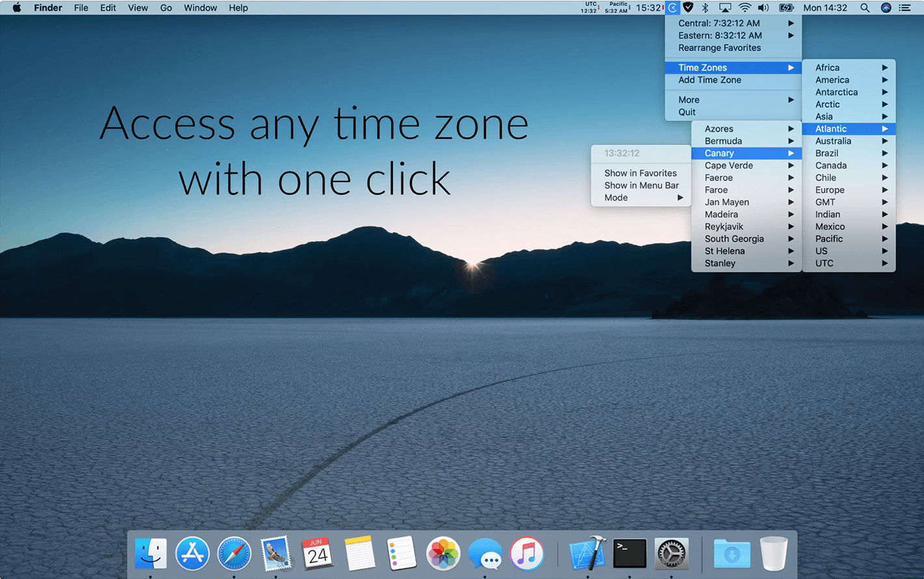This screenshot has width=924, height=579.
Task: Open the Trash in the Dock
Action: pyautogui.click(x=773, y=554)
